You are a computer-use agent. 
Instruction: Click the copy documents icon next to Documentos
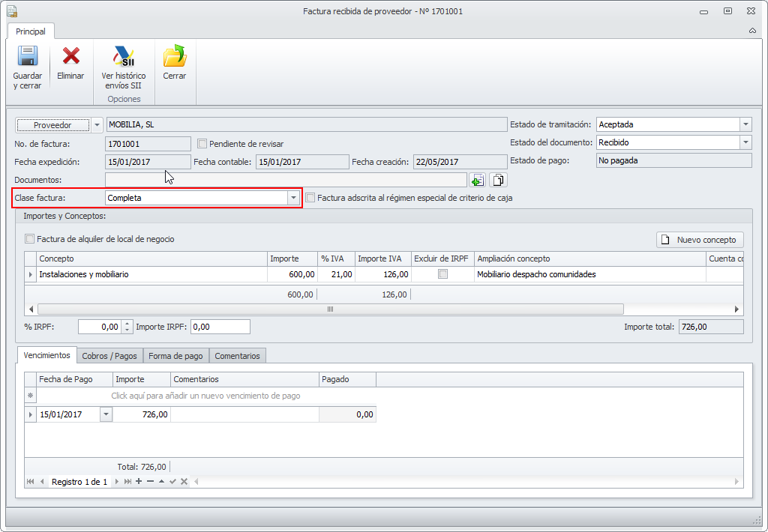click(499, 180)
